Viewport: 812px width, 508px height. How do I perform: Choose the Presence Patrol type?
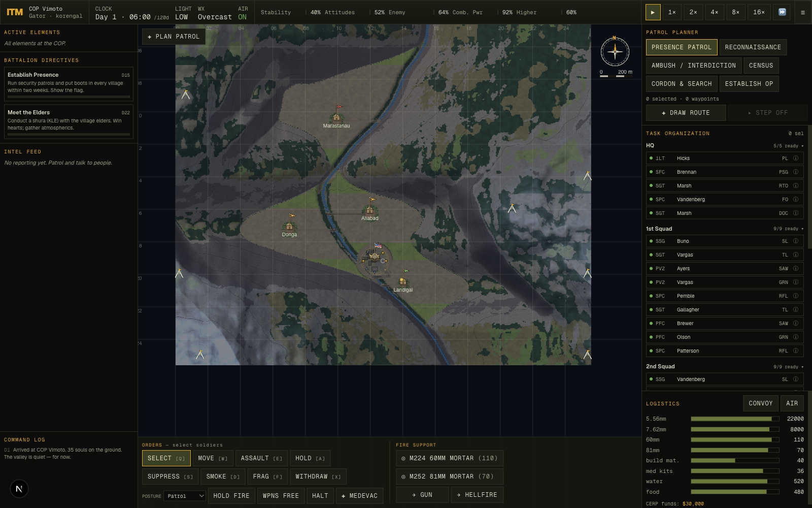click(x=682, y=47)
